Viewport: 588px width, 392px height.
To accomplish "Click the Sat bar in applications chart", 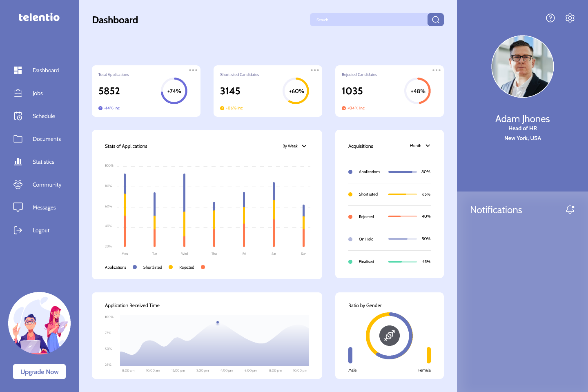I will pos(274,214).
